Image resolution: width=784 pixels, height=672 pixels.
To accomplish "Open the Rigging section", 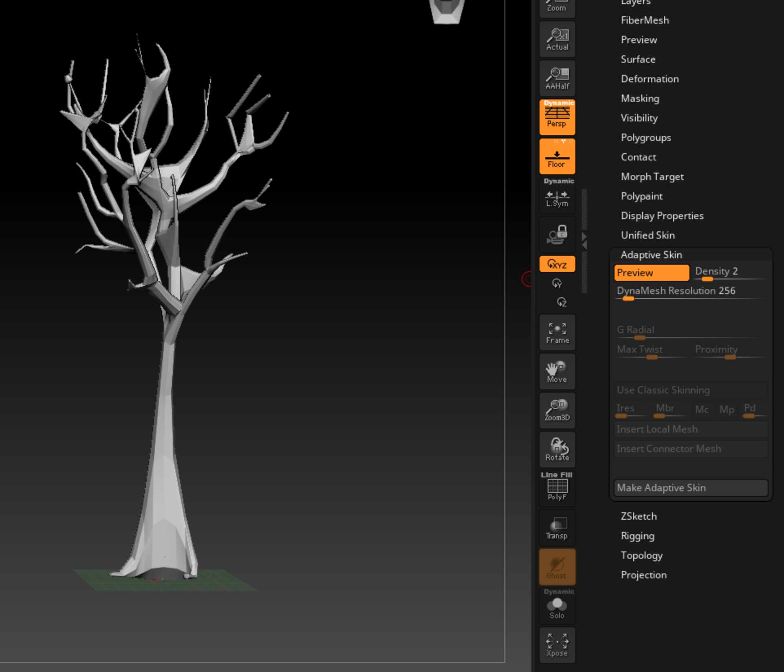I will coord(638,536).
